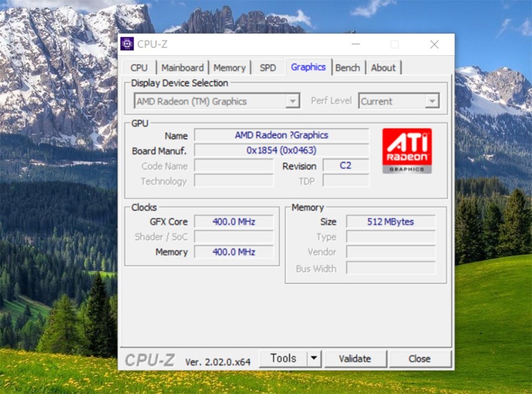Click the memory Size 512 MBytes value
Image resolution: width=532 pixels, height=394 pixels.
tap(390, 222)
